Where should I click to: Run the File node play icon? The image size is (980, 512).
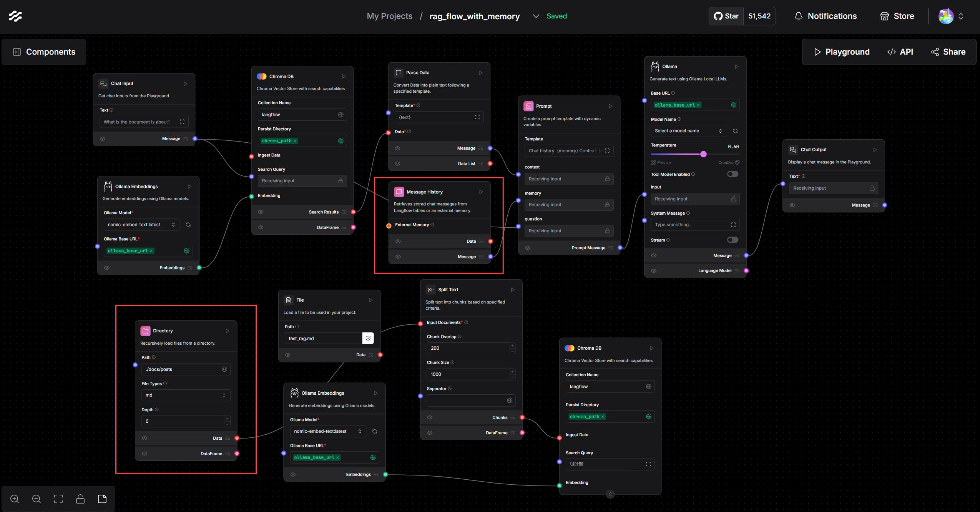(x=370, y=300)
